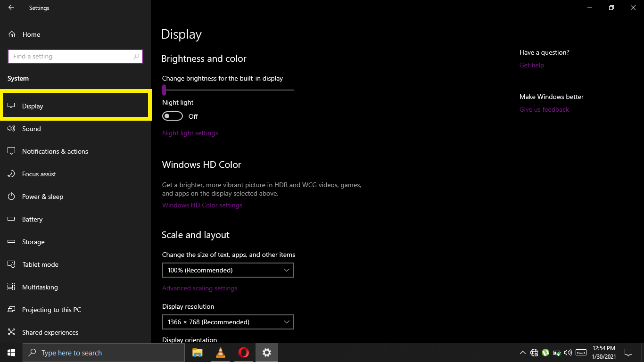Open Night light settings link
This screenshot has width=644, height=362.
click(190, 133)
